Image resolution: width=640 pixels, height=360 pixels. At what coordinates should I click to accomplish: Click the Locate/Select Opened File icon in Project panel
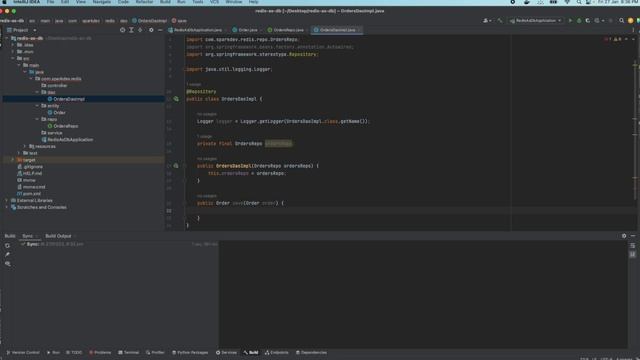point(122,30)
